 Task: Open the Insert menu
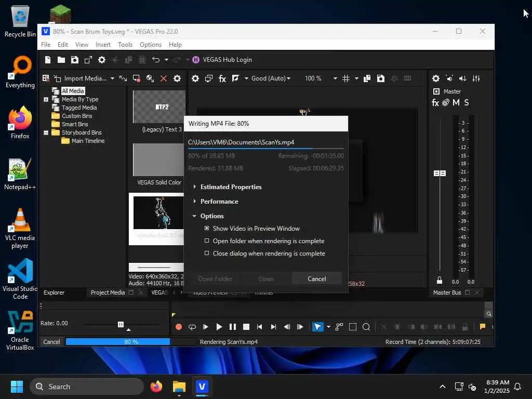pos(103,45)
